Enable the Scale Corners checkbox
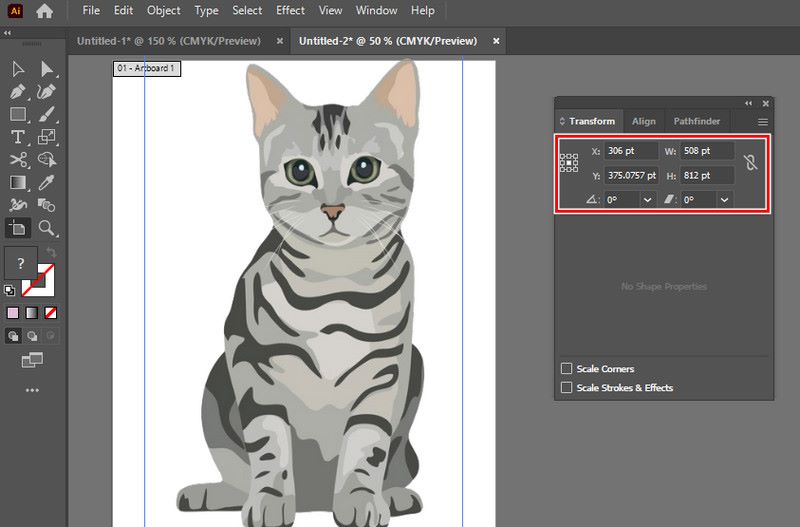The width and height of the screenshot is (800, 527). click(566, 368)
